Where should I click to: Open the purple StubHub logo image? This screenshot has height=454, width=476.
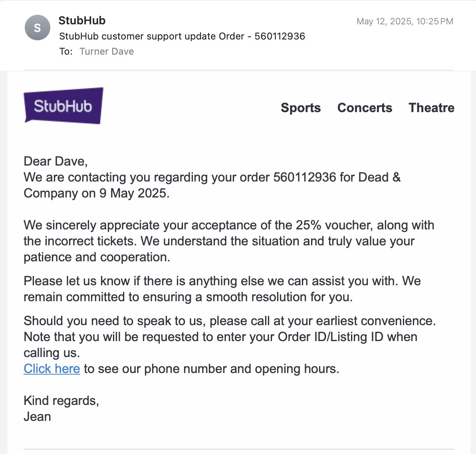[63, 106]
